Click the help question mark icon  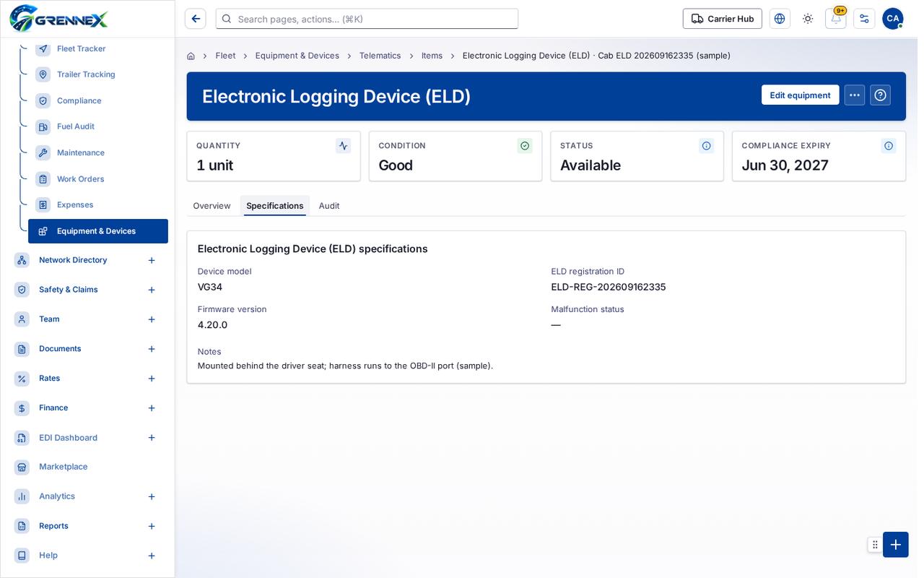click(x=880, y=95)
